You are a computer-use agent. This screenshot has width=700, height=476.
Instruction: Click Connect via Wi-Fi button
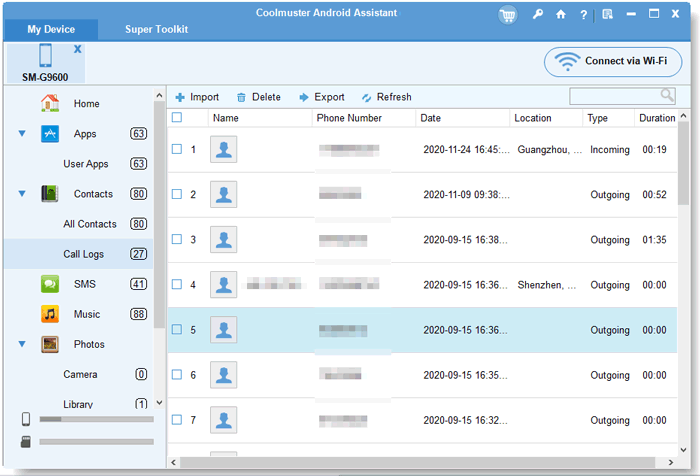coord(613,62)
